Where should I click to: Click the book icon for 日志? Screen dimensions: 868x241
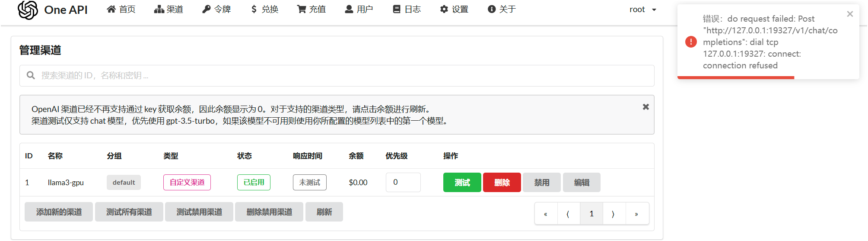(x=396, y=10)
